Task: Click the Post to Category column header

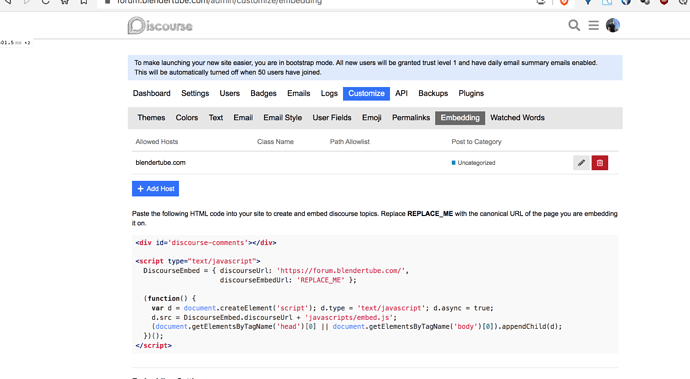Action: click(476, 142)
